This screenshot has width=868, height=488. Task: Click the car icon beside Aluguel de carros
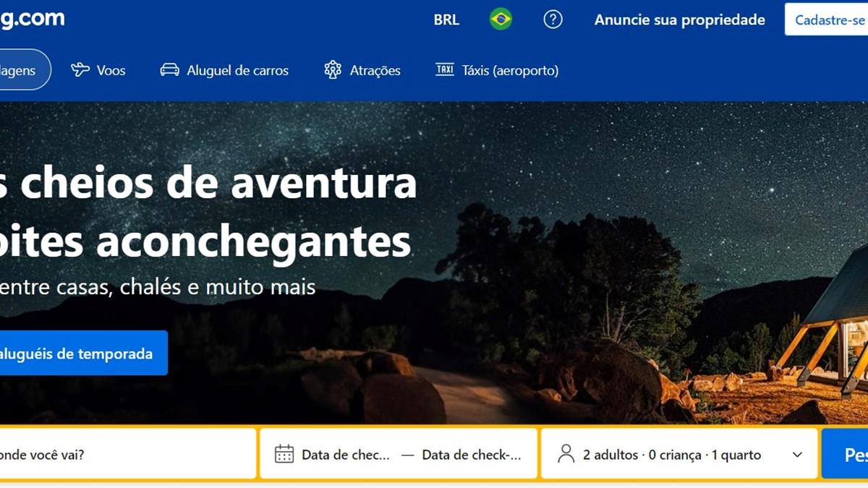tap(169, 70)
